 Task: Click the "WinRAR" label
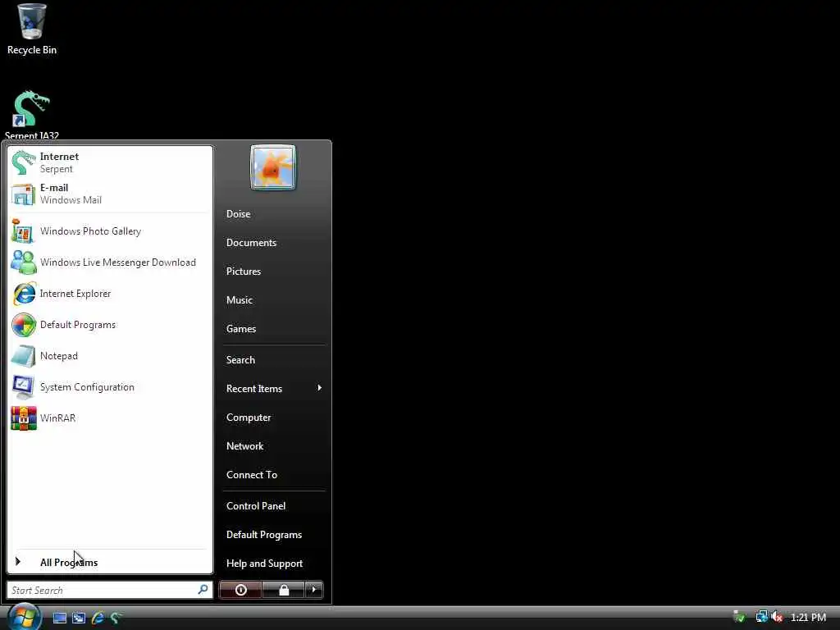point(58,418)
